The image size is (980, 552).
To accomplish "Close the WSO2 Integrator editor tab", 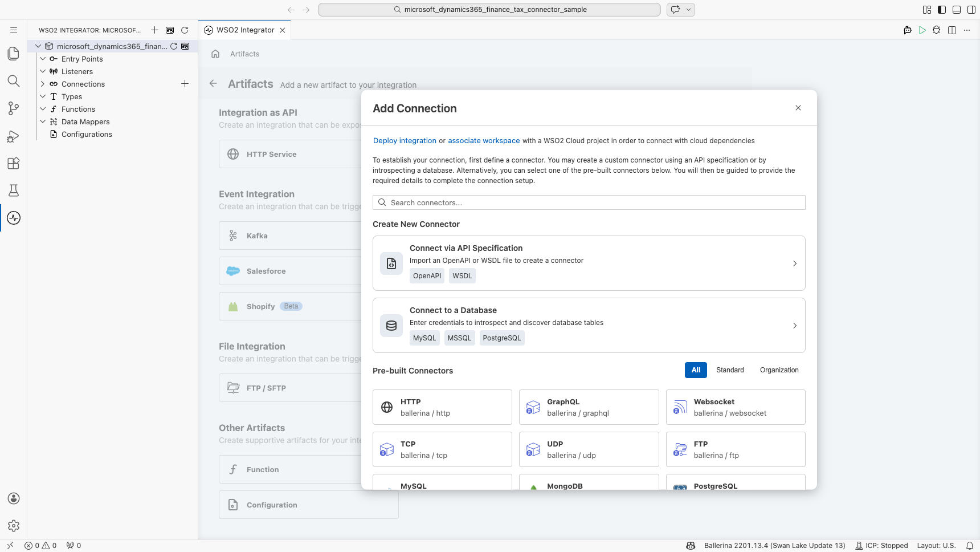I will 283,30.
